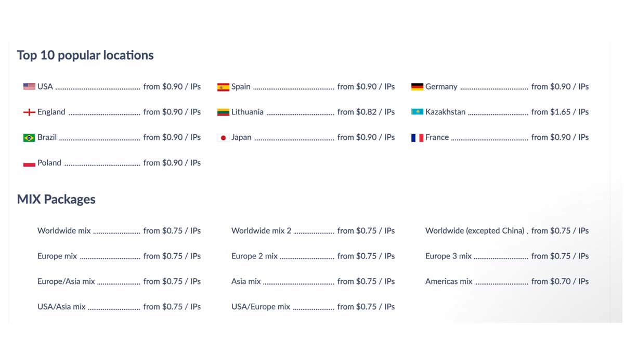Image resolution: width=624 pixels, height=364 pixels.
Task: Click the USA flag icon
Action: [29, 87]
